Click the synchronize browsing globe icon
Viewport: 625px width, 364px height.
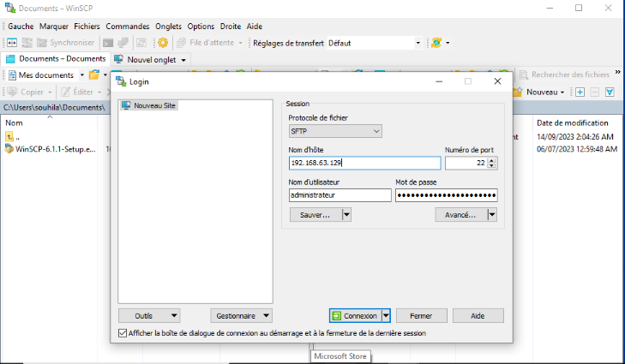click(x=436, y=43)
